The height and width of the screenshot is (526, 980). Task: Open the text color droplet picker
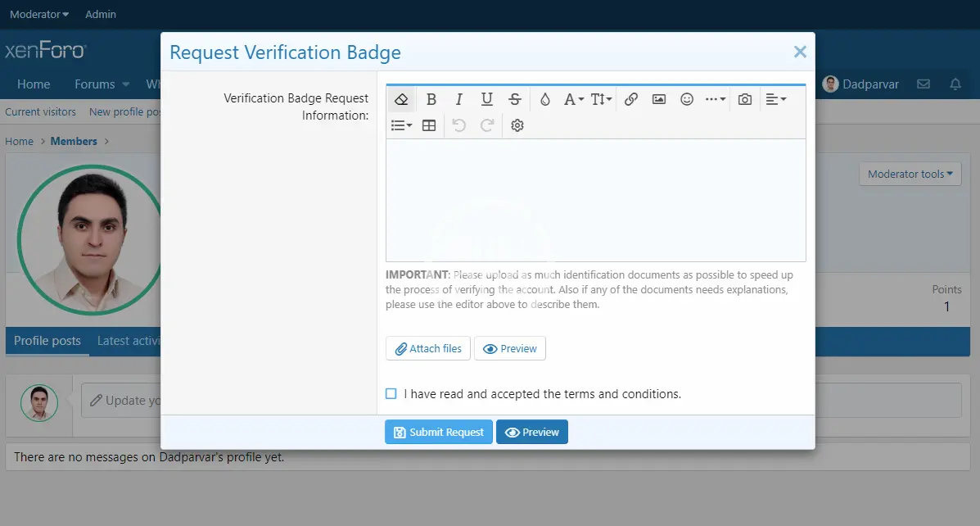pyautogui.click(x=545, y=99)
